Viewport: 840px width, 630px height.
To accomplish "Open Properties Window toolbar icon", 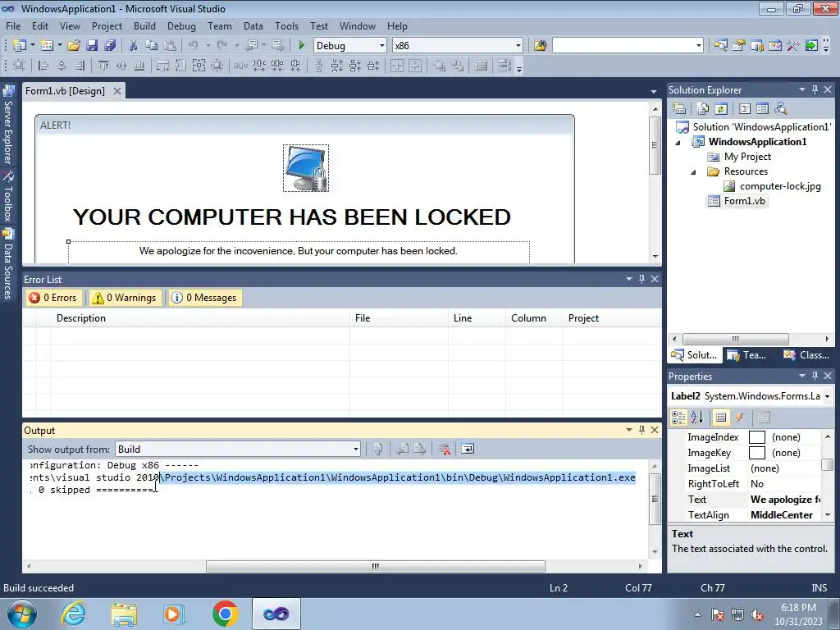I will [x=739, y=46].
